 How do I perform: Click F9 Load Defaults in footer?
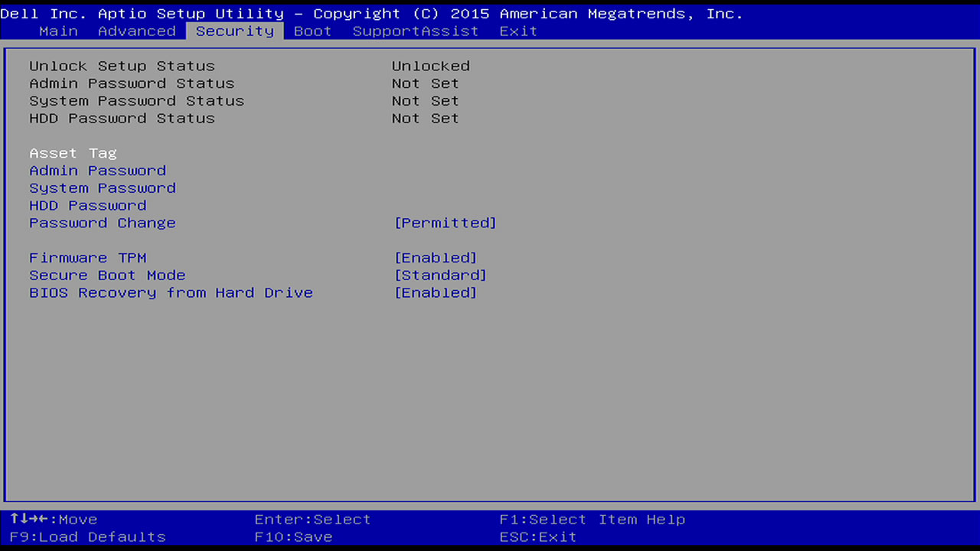(x=87, y=537)
